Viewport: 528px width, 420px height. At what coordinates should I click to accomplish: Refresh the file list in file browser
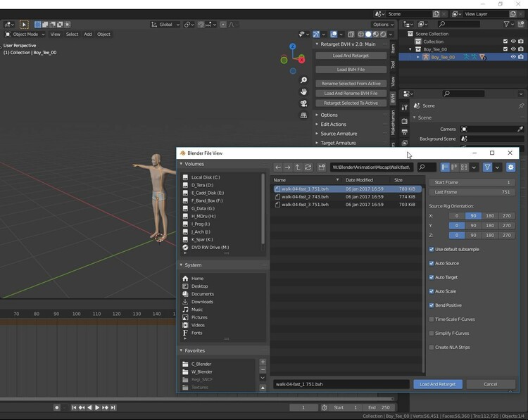click(x=308, y=167)
